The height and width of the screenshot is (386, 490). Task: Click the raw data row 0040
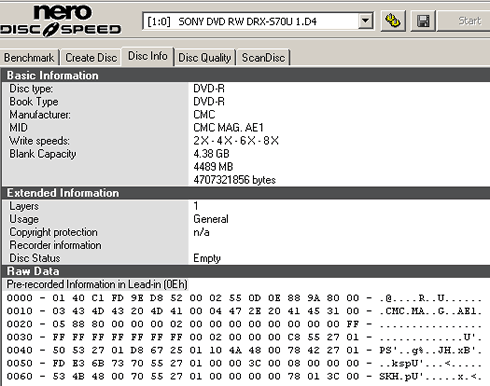(244, 350)
